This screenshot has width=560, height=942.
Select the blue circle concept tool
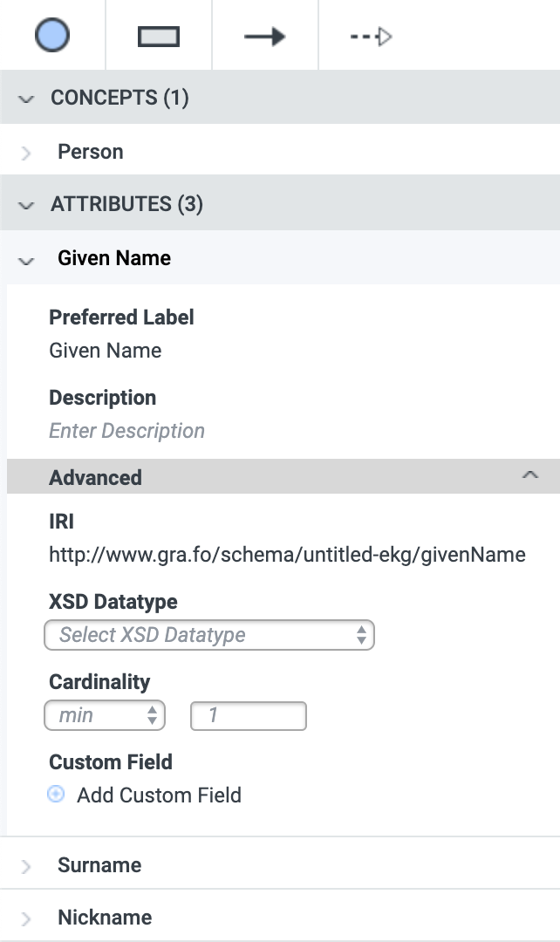tap(52, 36)
